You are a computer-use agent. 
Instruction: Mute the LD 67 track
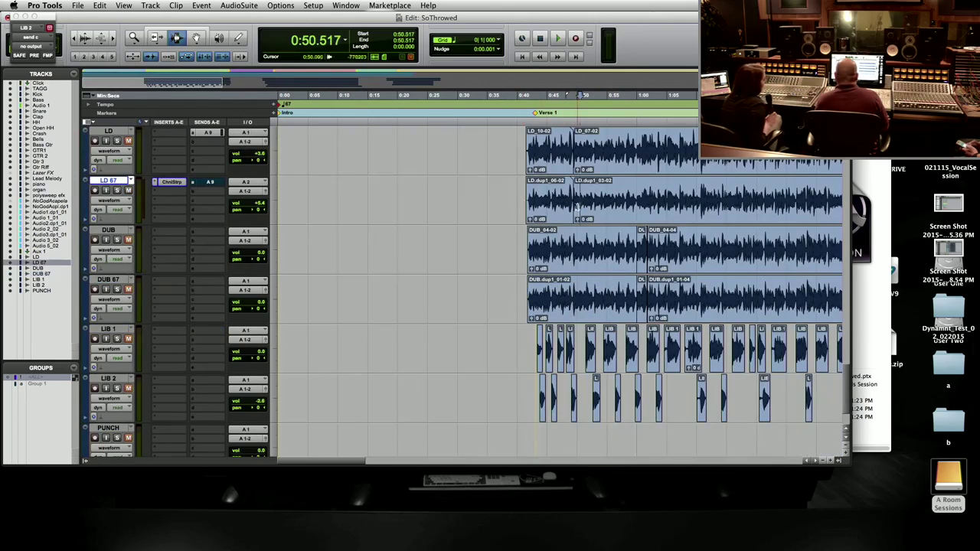128,191
